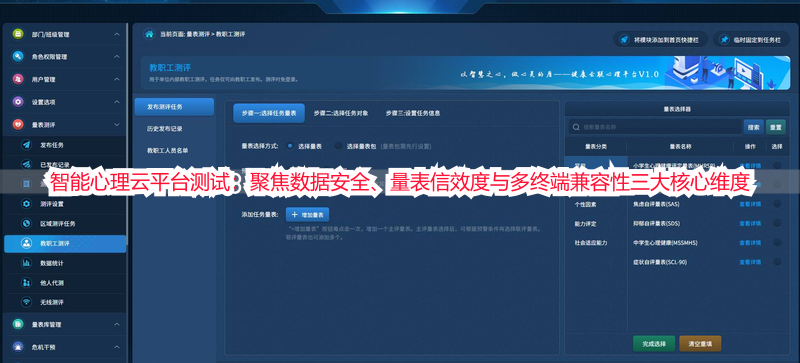Tick the select circle for 症状自评量表(SCL-90)
800x363 pixels.
(x=777, y=262)
